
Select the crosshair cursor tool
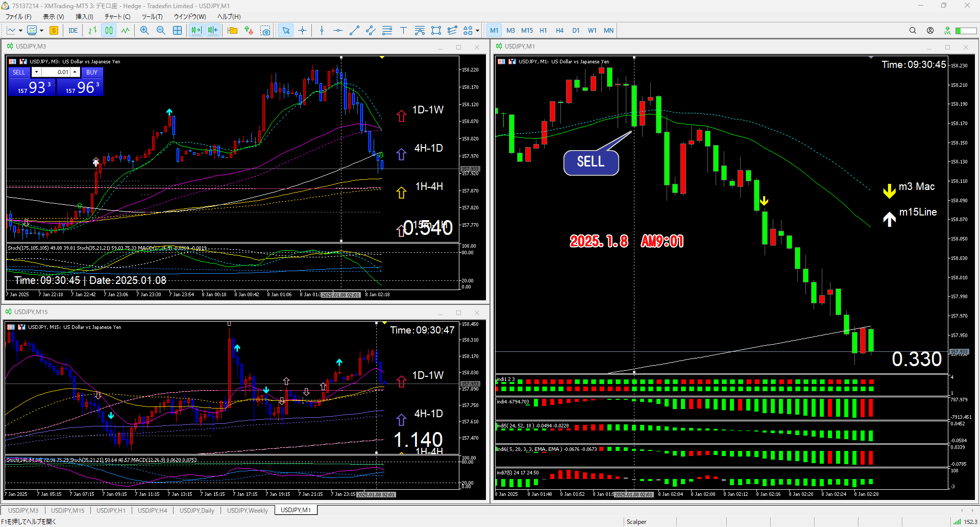[302, 31]
